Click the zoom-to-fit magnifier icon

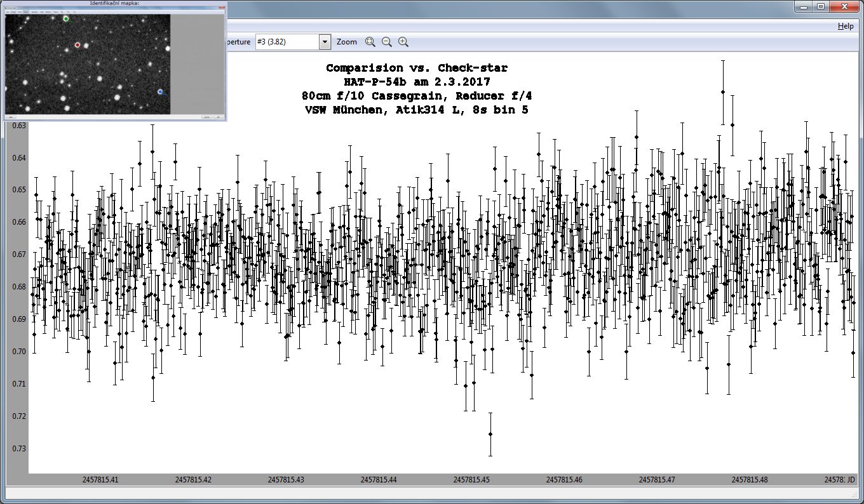(370, 42)
